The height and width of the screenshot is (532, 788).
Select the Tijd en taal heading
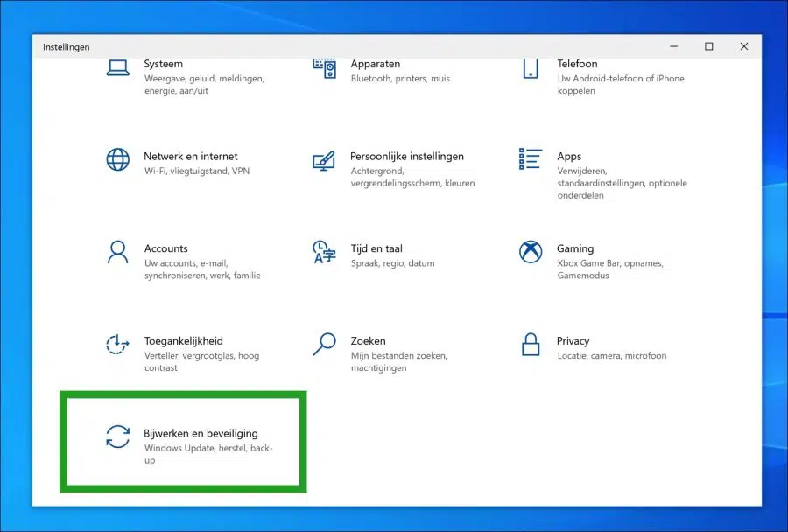pyautogui.click(x=376, y=248)
